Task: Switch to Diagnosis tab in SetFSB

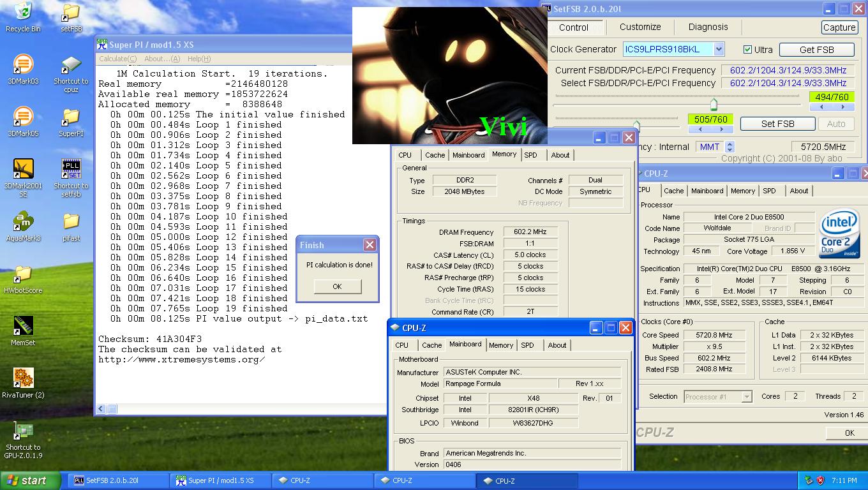Action: coord(708,27)
